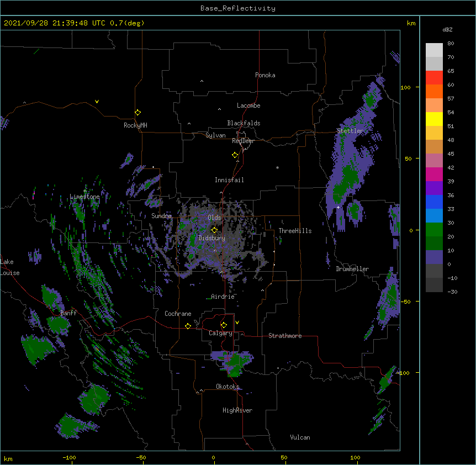The width and height of the screenshot is (476, 465).
Task: Click the Blackfalds city label
Action: [244, 123]
